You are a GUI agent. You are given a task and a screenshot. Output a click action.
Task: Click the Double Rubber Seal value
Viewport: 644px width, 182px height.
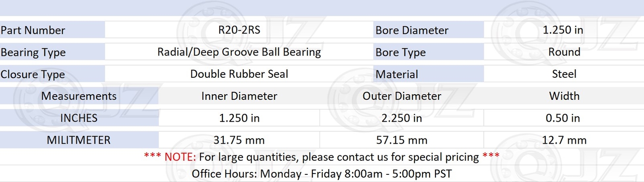[x=239, y=74]
